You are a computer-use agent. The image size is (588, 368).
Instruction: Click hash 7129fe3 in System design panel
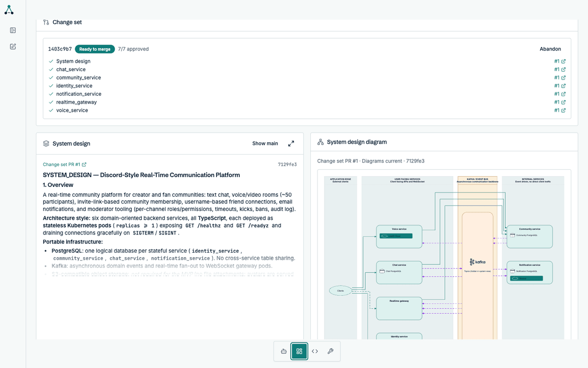287,165
